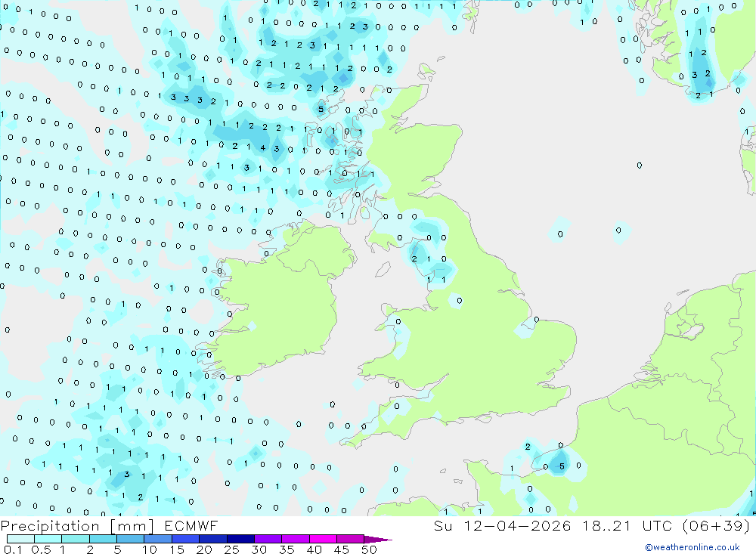The width and height of the screenshot is (756, 554).
Task: Click the 0.1–0.5 mm legend swatch
Action: pos(20,539)
